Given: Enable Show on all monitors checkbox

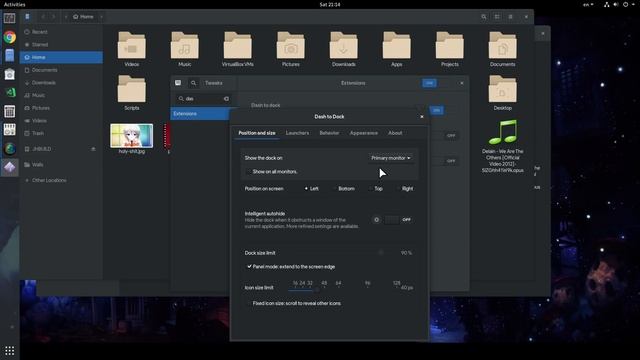Looking at the screenshot, I should 249,171.
